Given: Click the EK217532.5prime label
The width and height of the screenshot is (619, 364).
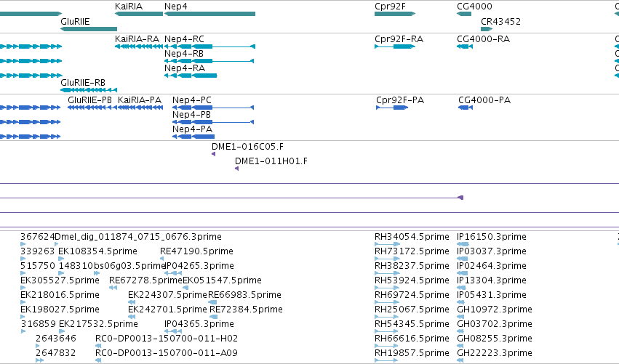Looking at the screenshot, I should pos(98,324).
